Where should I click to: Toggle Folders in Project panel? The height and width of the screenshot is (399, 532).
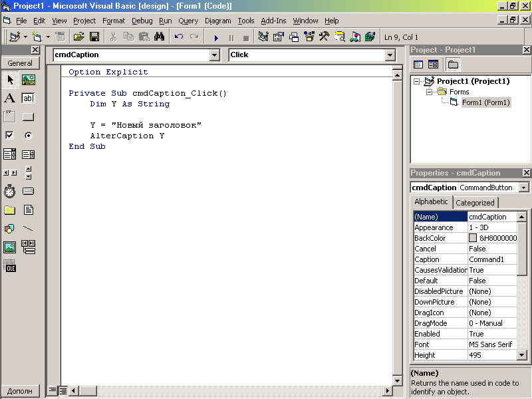(453, 65)
